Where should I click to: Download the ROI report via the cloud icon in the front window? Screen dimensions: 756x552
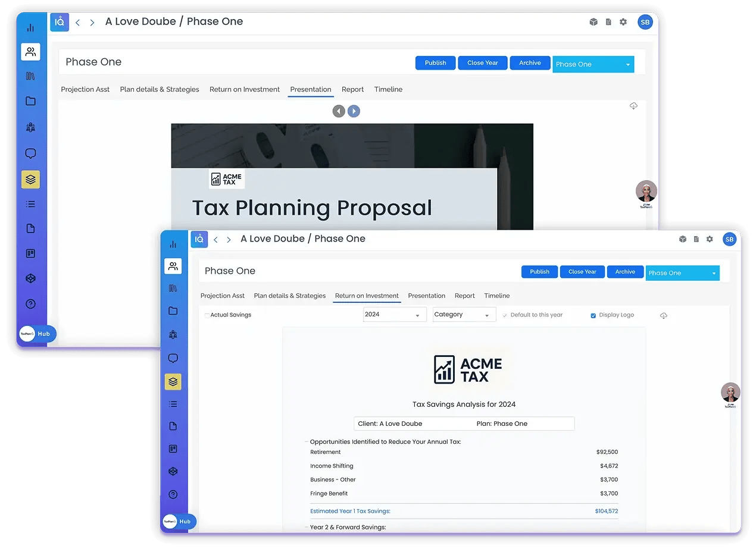[x=664, y=315]
